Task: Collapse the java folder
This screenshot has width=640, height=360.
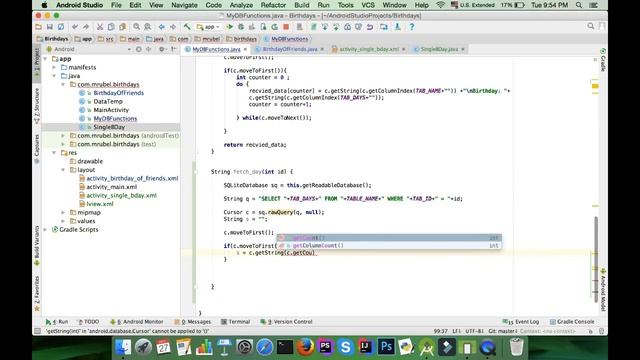Action: [x=54, y=76]
